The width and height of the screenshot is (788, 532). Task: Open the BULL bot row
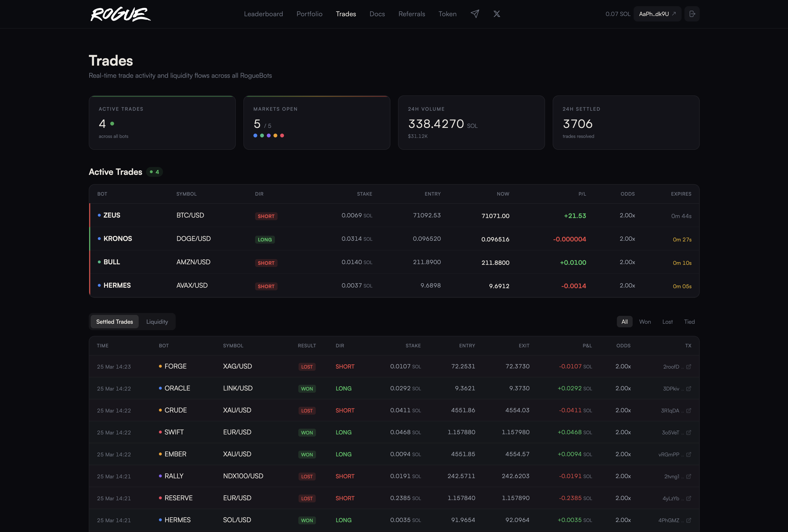[x=394, y=262]
